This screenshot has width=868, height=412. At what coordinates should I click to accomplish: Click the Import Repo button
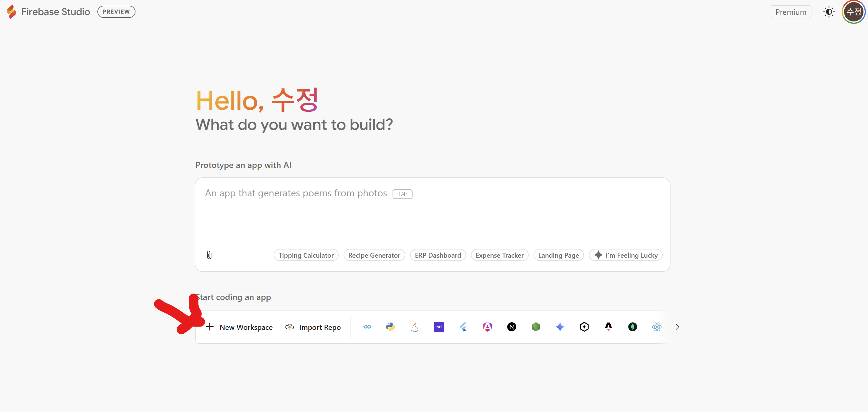[x=313, y=327]
